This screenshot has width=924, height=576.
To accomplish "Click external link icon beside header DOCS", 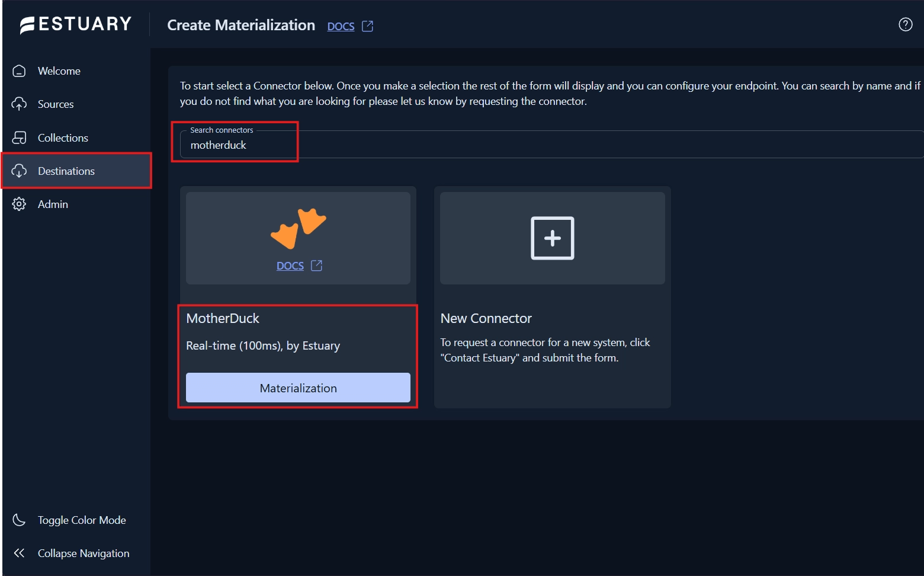I will pyautogui.click(x=368, y=26).
